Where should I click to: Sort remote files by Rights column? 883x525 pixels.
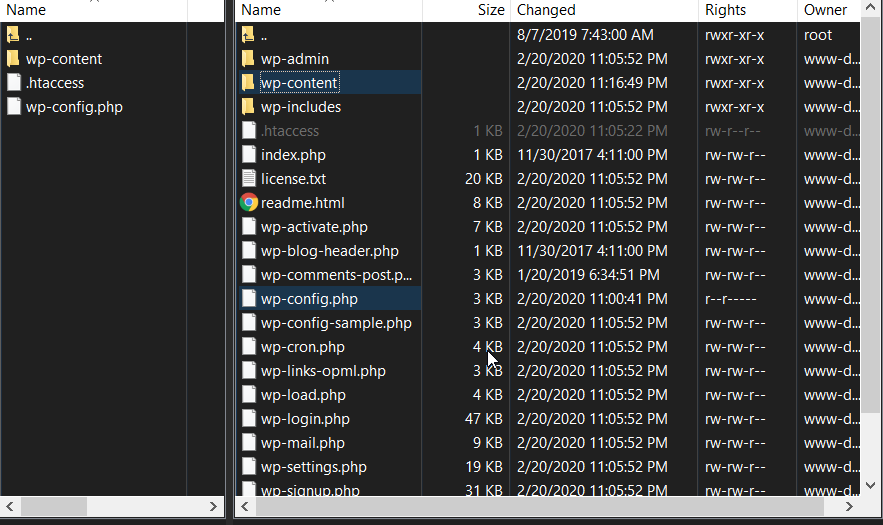tap(748, 10)
